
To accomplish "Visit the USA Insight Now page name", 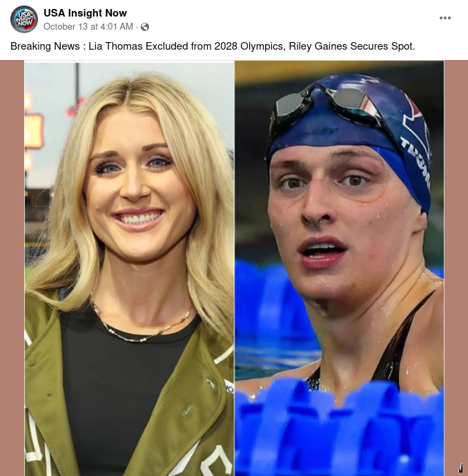I will pyautogui.click(x=85, y=13).
